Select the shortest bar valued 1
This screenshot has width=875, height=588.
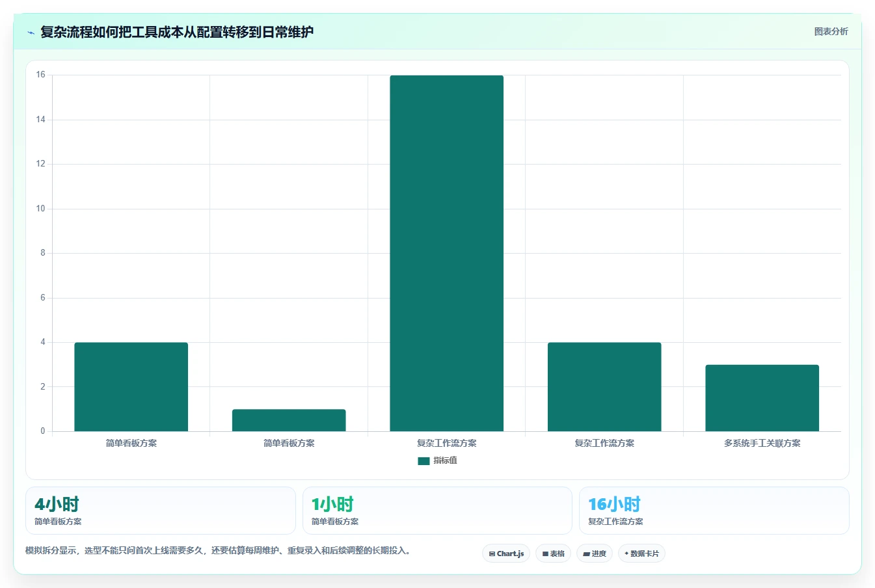289,420
